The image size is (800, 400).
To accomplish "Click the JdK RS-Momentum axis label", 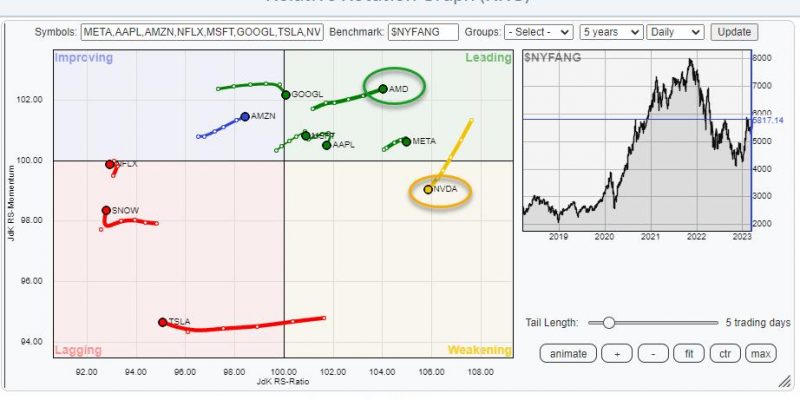I will pyautogui.click(x=11, y=203).
